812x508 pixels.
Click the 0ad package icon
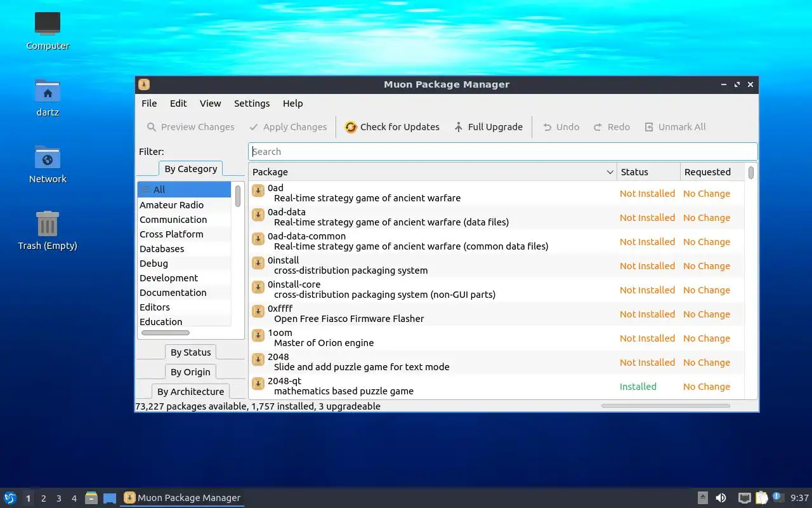click(x=258, y=191)
